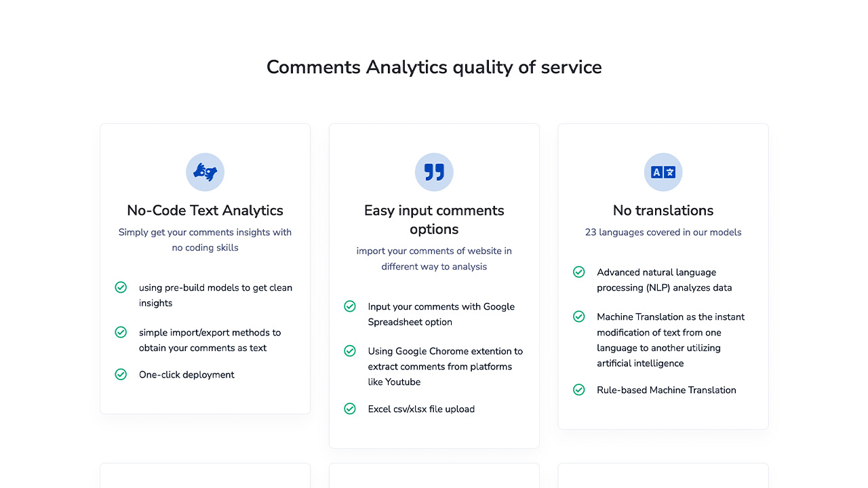
Task: Select the No translations heading
Action: pos(663,210)
